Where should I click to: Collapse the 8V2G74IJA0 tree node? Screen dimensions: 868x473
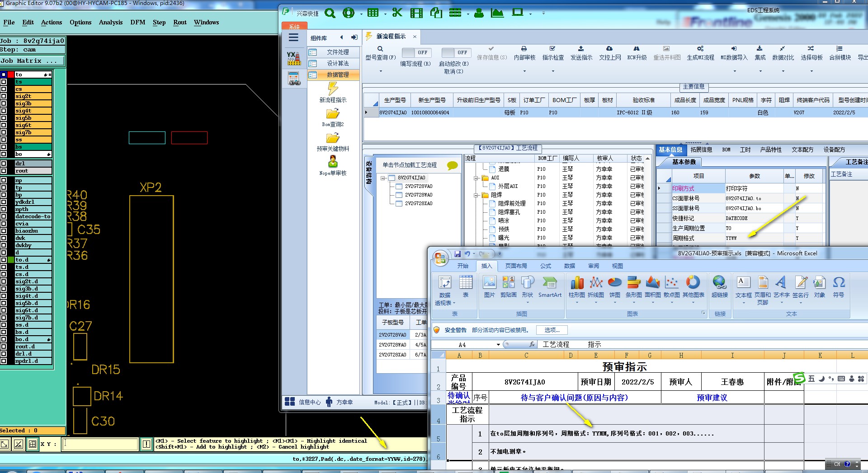point(382,178)
